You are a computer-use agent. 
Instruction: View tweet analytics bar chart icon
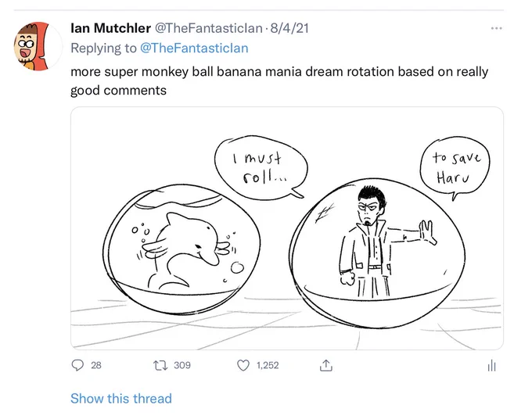point(491,365)
